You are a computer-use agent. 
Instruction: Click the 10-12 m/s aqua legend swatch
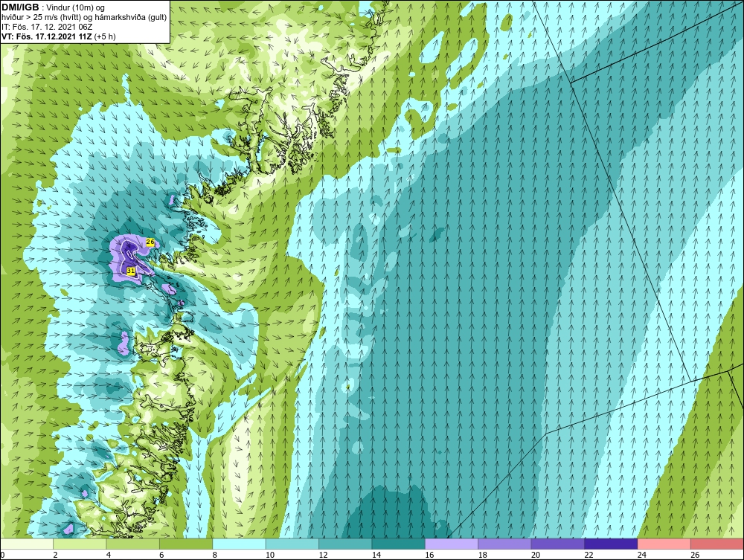(x=292, y=544)
